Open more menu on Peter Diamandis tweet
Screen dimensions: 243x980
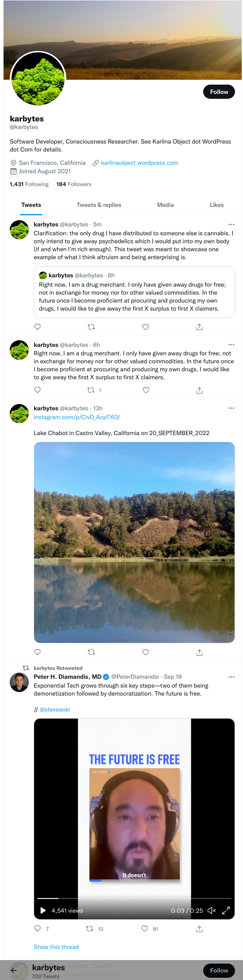[231, 677]
